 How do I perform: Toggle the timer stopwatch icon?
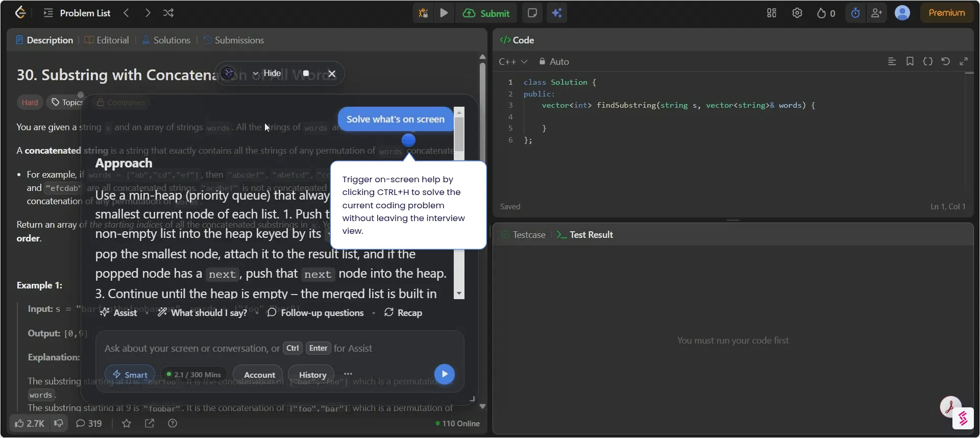click(855, 13)
